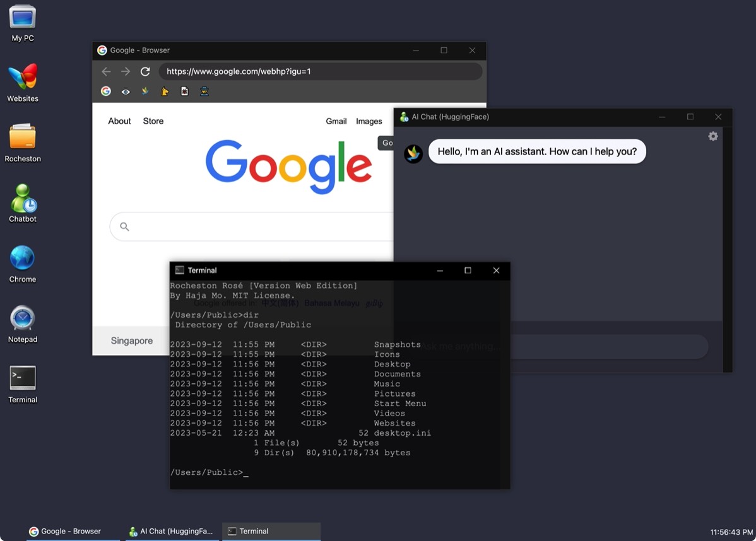Click 'Directory of /Users/Public' line in terminal
756x541 pixels.
point(243,325)
